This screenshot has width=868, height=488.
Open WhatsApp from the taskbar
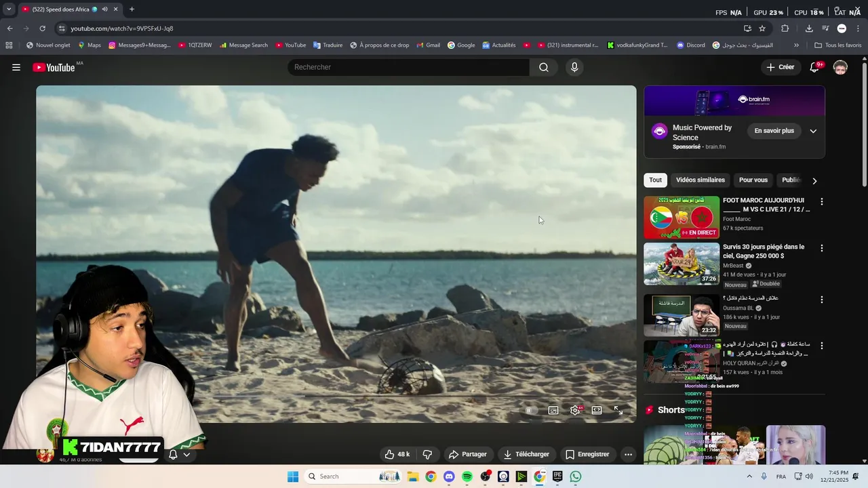pyautogui.click(x=576, y=476)
